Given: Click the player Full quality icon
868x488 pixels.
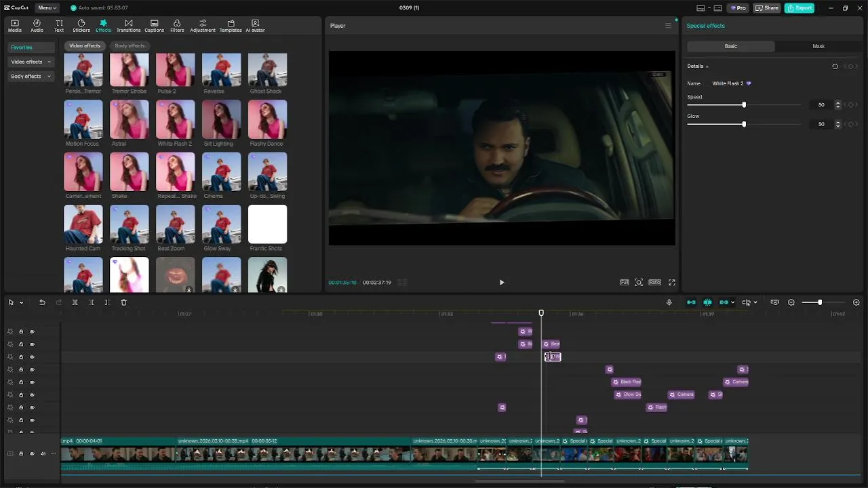Looking at the screenshot, I should [625, 283].
